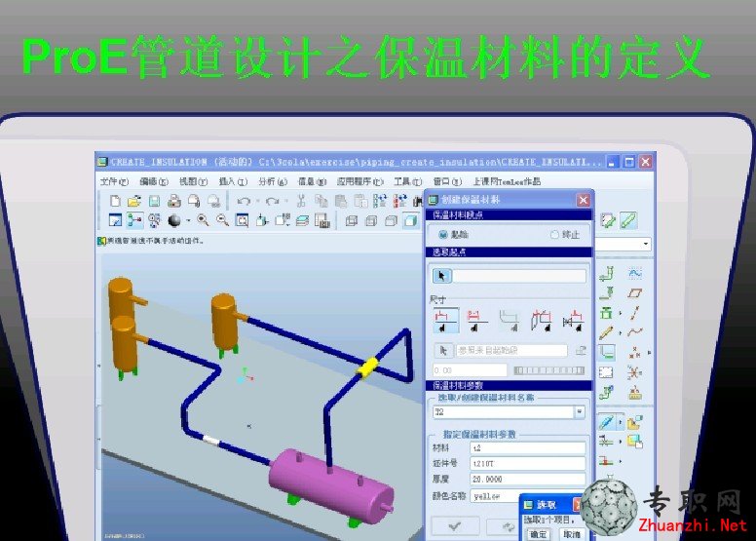Select the 起始 radio button
Screen dimensions: 756x541
[443, 235]
